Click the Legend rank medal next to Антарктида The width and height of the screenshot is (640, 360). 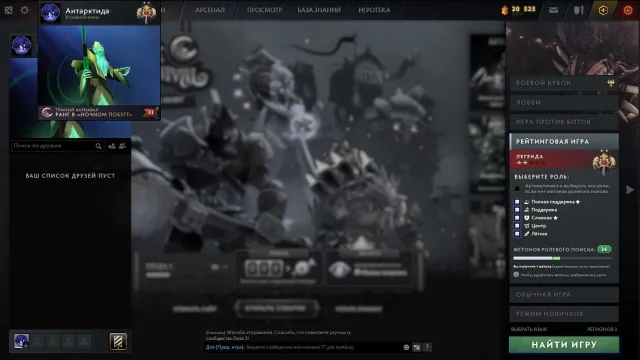[146, 13]
